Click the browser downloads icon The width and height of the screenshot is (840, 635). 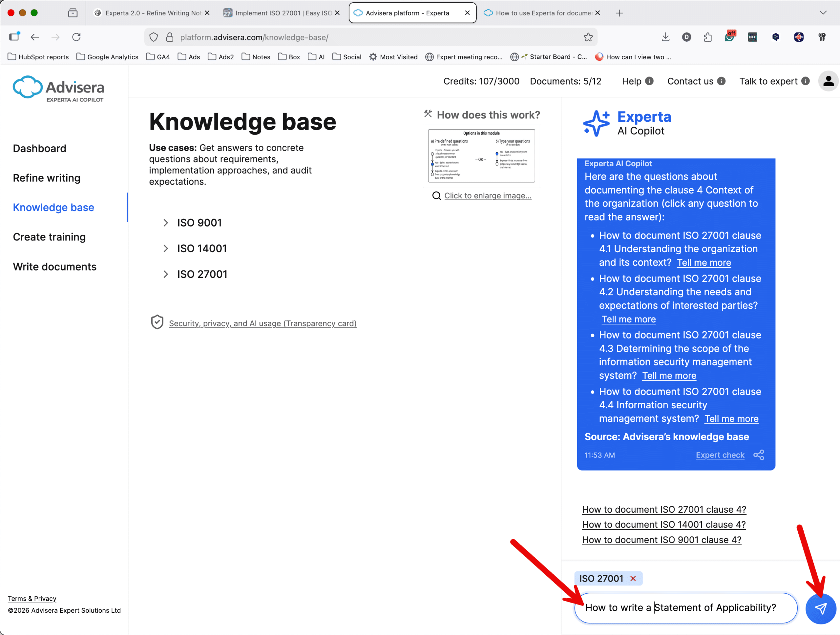point(665,37)
